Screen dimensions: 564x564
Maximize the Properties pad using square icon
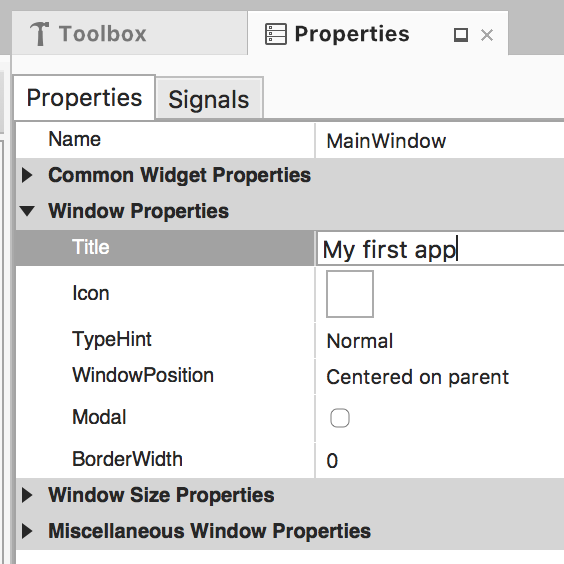tap(461, 35)
